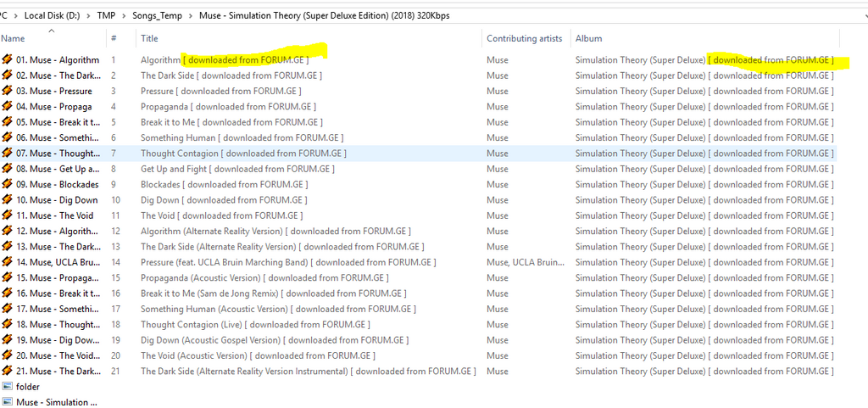Viewport: 868px width, 408px height.
Task: Select the file name 11. Muse - The Void
Action: click(x=55, y=215)
